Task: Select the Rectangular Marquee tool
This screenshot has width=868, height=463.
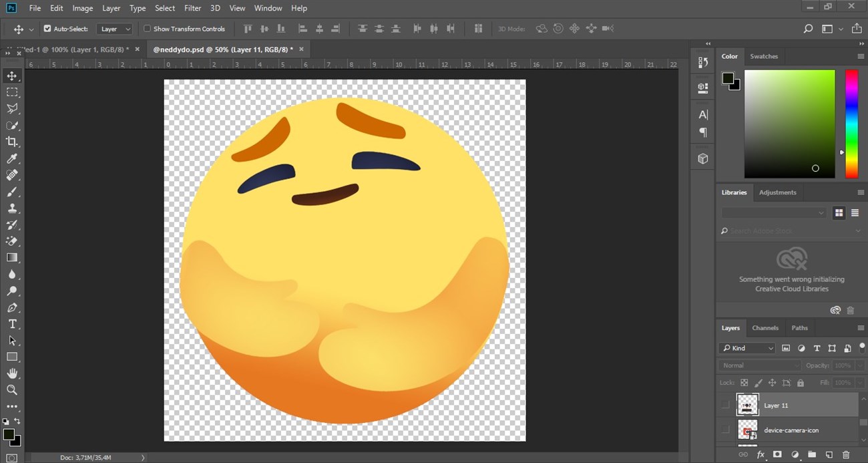Action: 12,92
